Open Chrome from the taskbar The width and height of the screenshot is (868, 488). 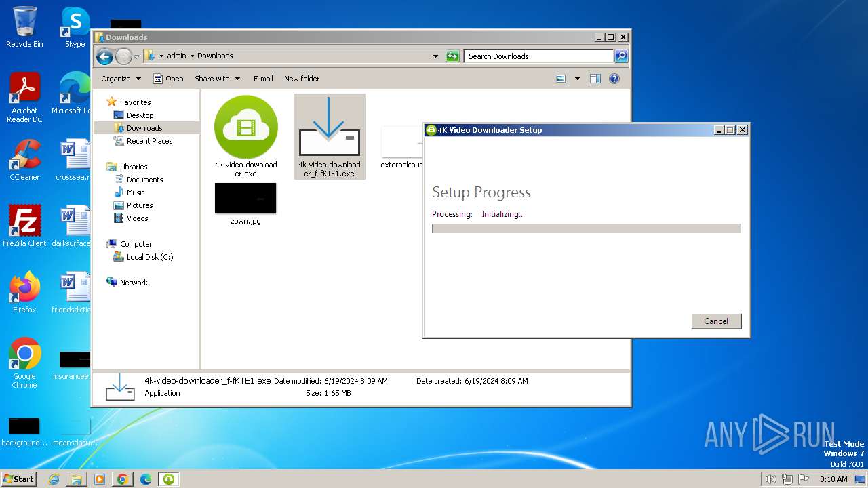coord(123,479)
